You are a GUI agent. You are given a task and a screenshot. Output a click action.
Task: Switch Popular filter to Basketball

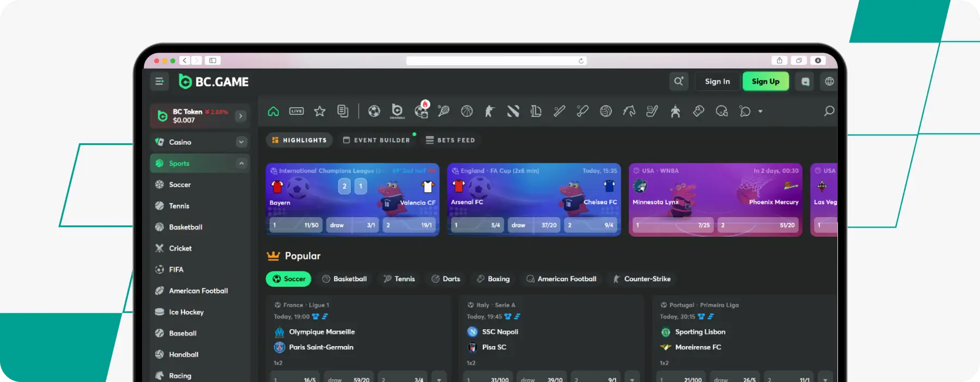(x=344, y=279)
